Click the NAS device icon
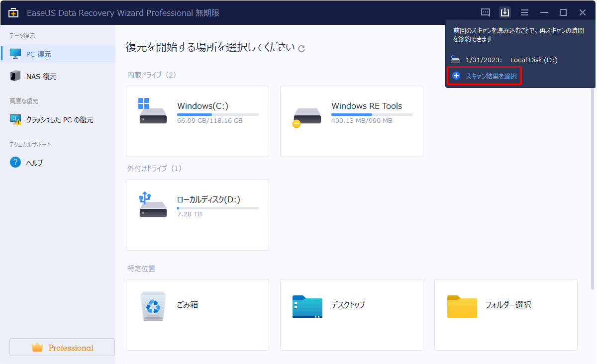The width and height of the screenshot is (597, 364). (x=15, y=76)
